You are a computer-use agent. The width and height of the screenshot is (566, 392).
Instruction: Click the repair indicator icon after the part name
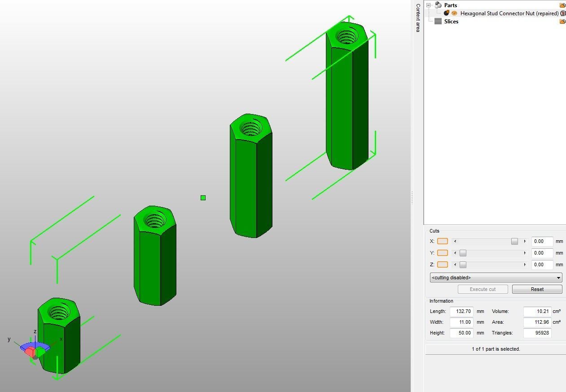[x=563, y=13]
